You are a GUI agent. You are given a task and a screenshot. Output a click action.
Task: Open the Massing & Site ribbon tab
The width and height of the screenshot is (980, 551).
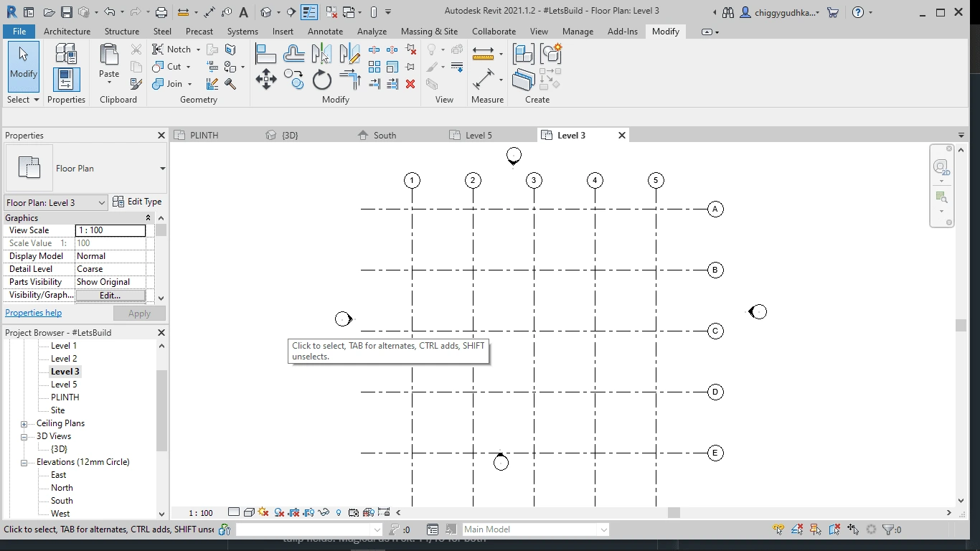[429, 32]
